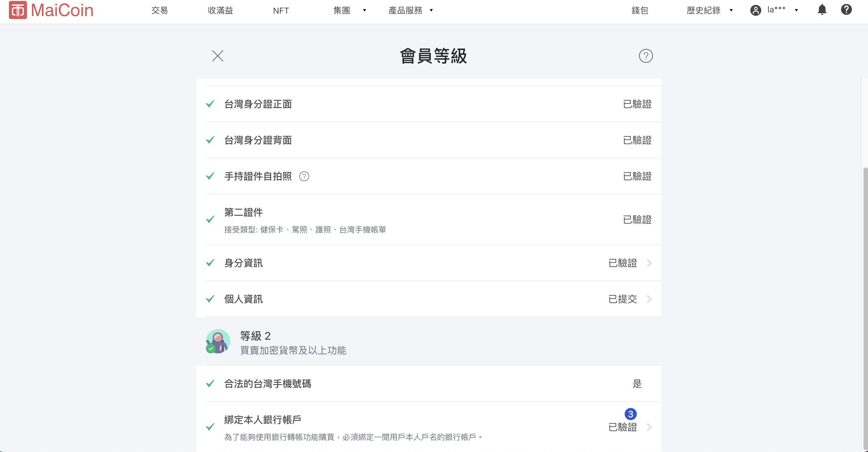Click green checkmark beside 第二證件
The image size is (868, 452).
pos(210,219)
